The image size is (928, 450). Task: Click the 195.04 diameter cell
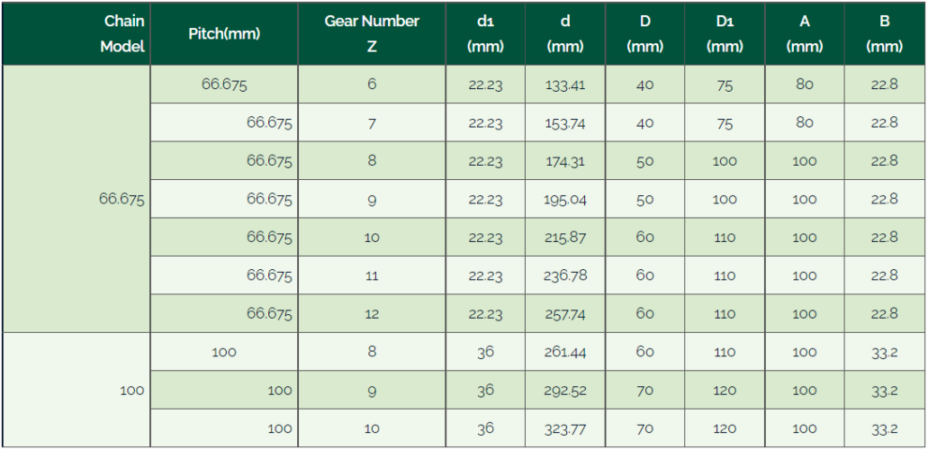click(565, 199)
